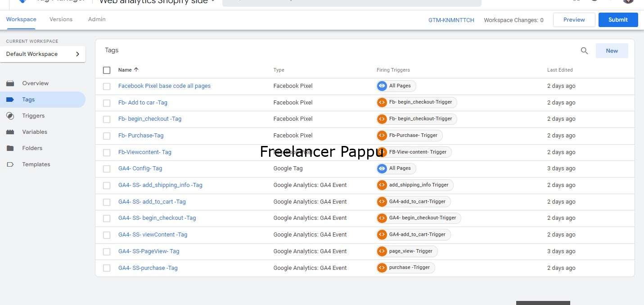Click GA4- SS- add_to_cart -Tag trigger icon
This screenshot has height=305, width=644.
click(x=382, y=201)
